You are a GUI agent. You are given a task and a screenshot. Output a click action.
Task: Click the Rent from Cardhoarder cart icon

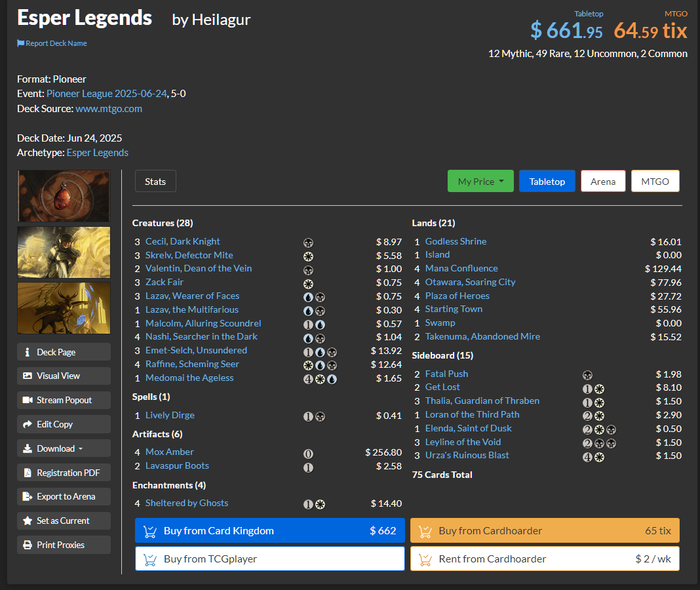tap(425, 559)
